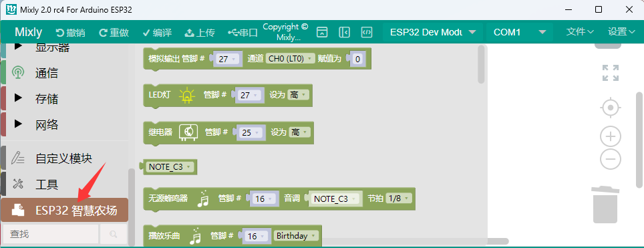
Task: Select the ESP32 智慧农场 category
Action: point(65,210)
